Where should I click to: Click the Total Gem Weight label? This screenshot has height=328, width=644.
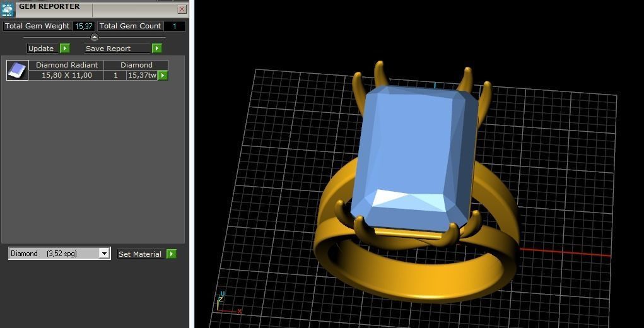(37, 26)
